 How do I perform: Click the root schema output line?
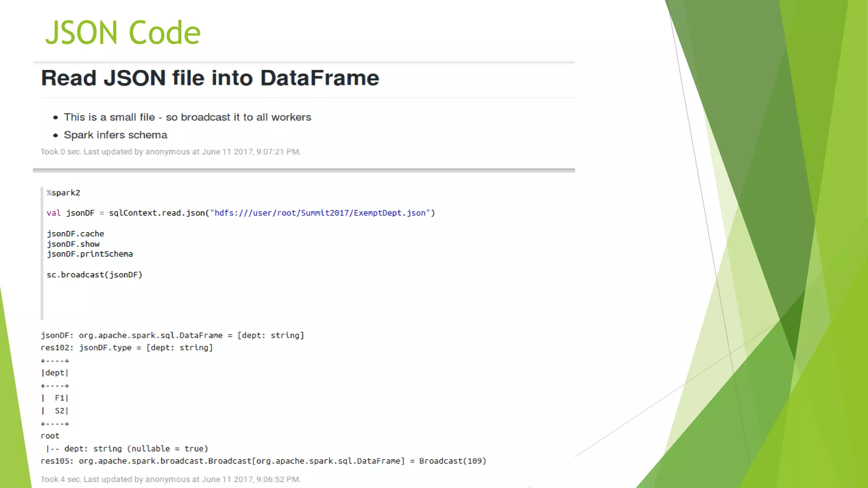pos(50,436)
